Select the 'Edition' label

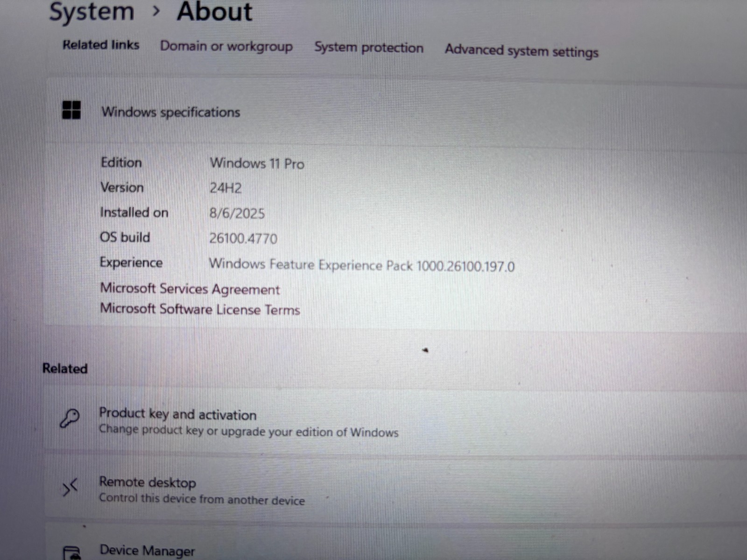click(x=121, y=162)
